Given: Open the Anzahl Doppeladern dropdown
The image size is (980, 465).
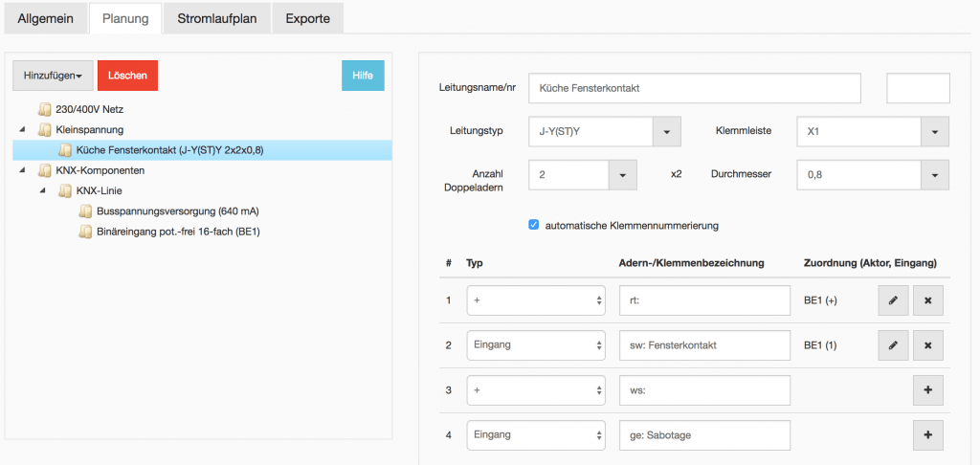Looking at the screenshot, I should (x=622, y=175).
